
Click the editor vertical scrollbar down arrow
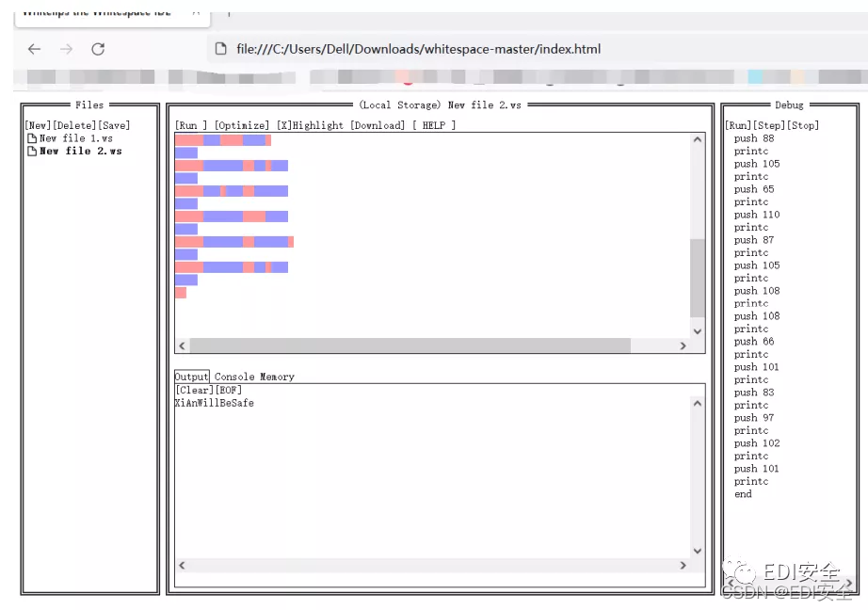pos(698,331)
